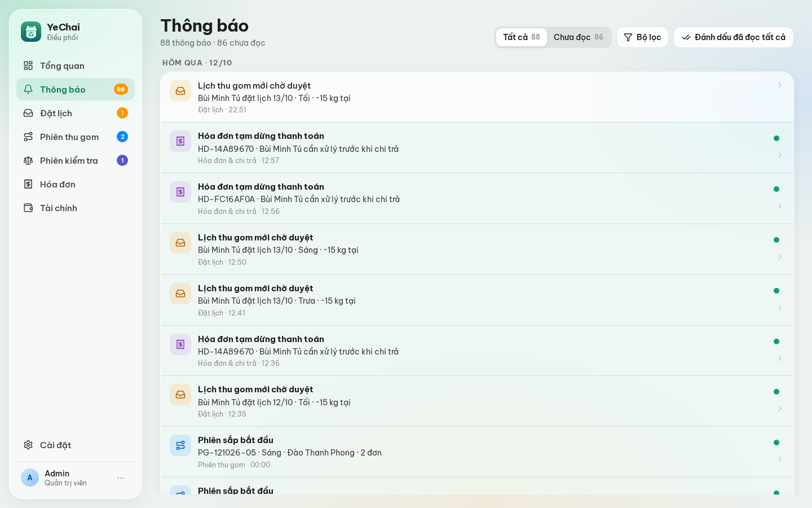Click the purple invoice icon of HD-FC16AF0A notification

point(180,192)
